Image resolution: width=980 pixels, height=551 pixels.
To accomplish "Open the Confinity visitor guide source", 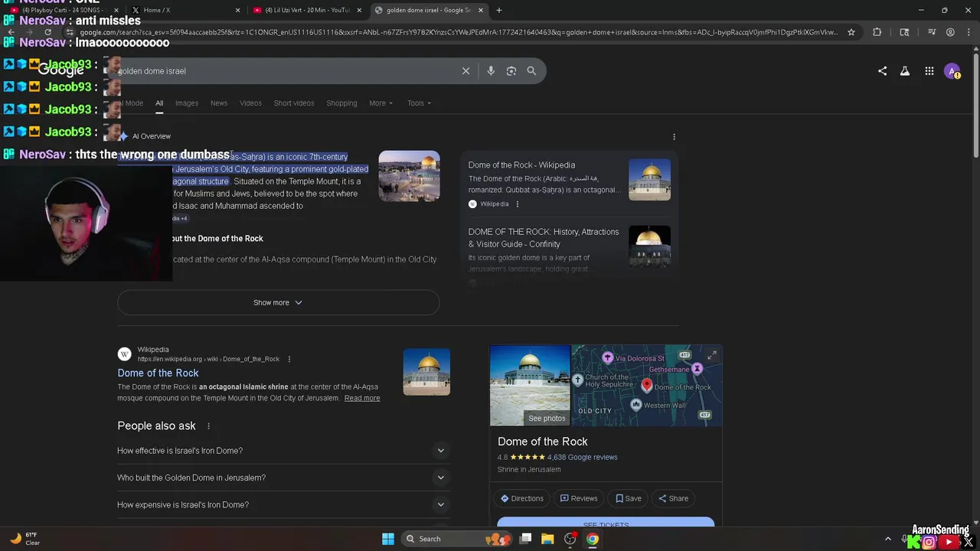I will tap(569, 249).
